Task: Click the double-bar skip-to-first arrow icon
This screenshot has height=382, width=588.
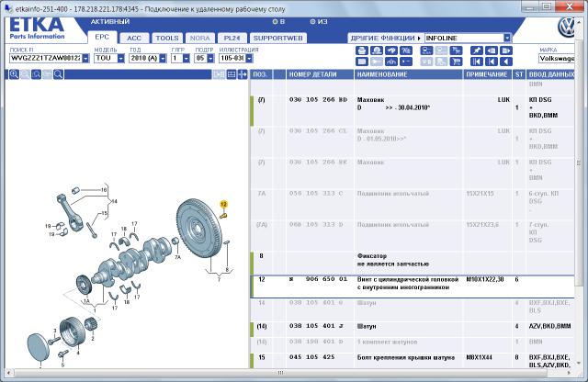Action: [x=476, y=62]
